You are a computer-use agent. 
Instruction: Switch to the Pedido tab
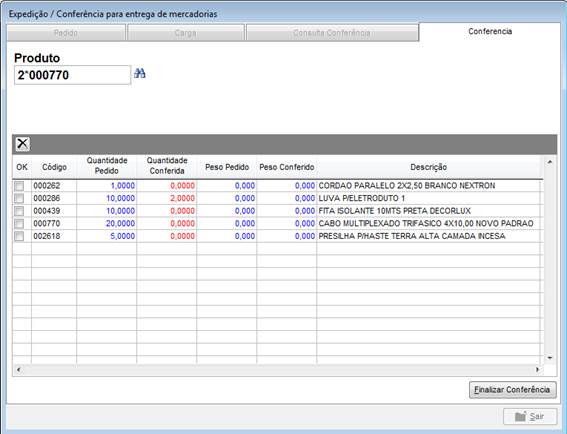coord(66,33)
